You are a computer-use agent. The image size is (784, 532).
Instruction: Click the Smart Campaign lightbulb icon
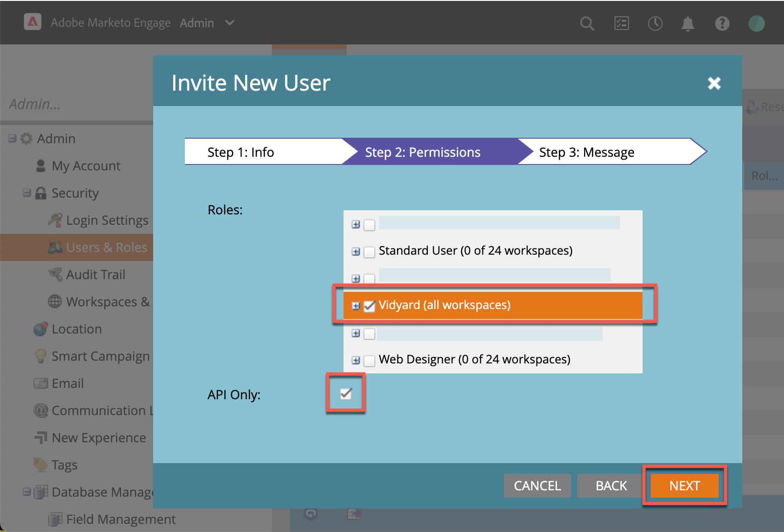coord(41,356)
